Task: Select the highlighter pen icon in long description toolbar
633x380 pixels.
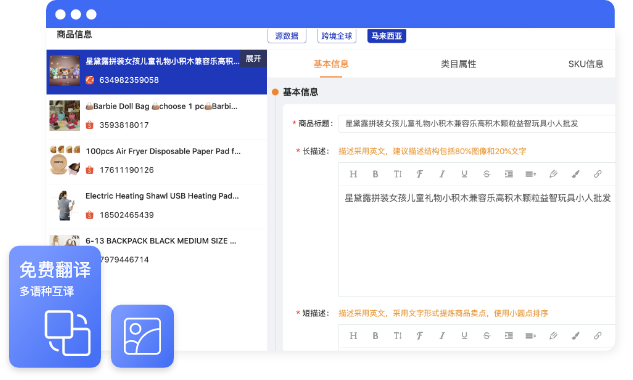Action: point(553,174)
